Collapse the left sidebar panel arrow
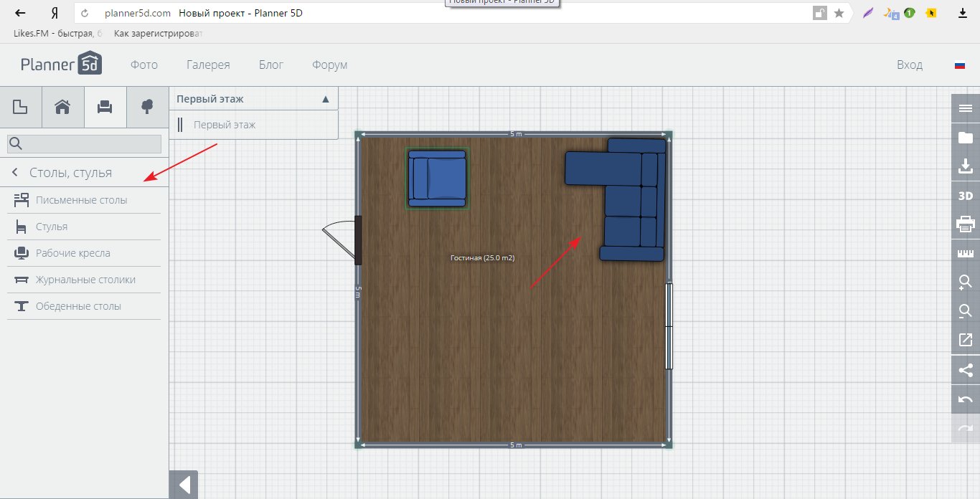Viewport: 980px width, 499px height. tap(184, 485)
